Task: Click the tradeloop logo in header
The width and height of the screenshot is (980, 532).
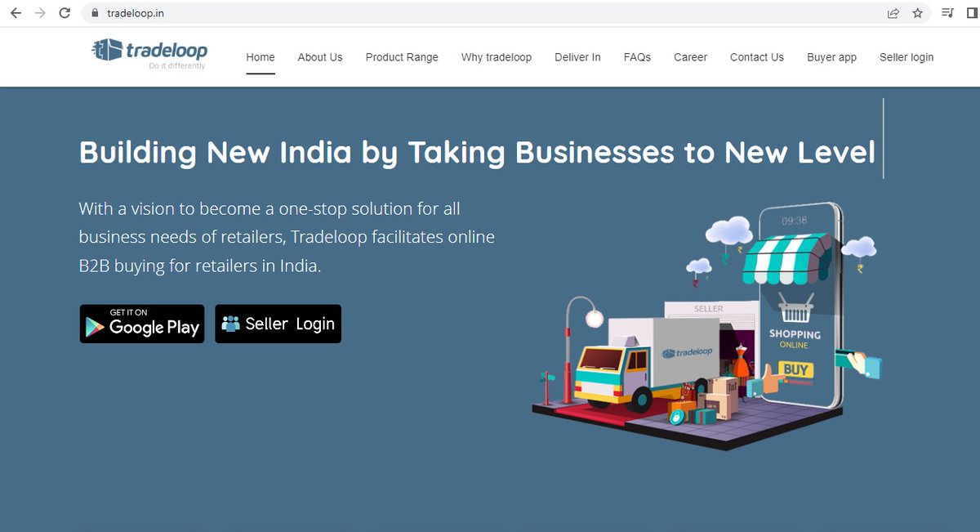Action: tap(149, 54)
